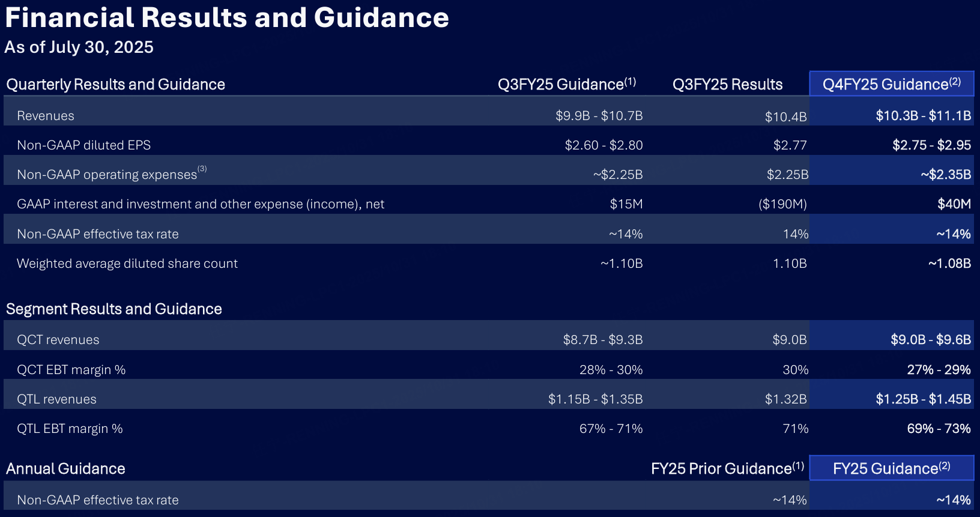Viewport: 980px width, 517px height.
Task: Click the Annual Guidance section heading
Action: 65,469
